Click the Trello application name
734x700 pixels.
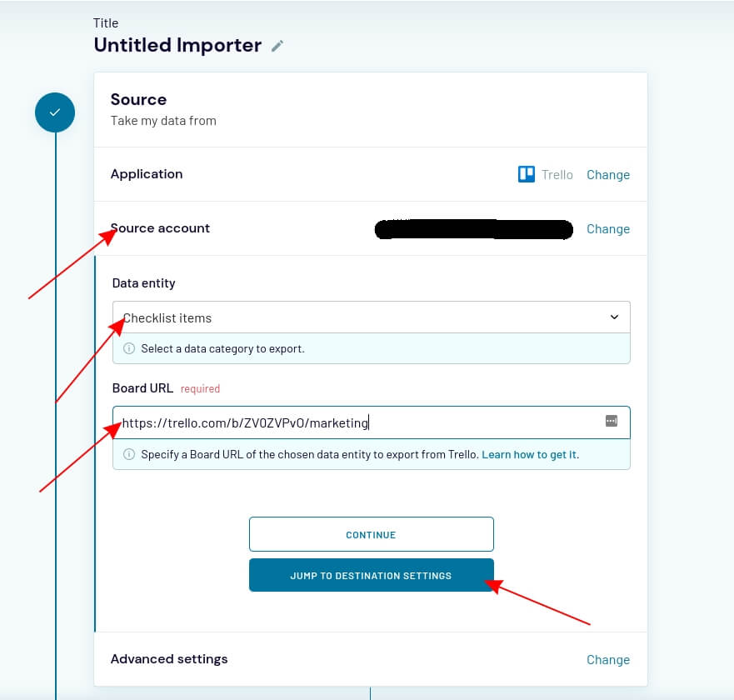(557, 175)
